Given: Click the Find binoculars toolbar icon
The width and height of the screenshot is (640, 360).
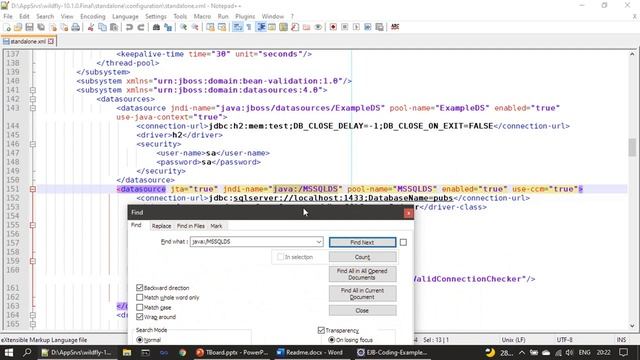Looking at the screenshot, I should [x=156, y=27].
